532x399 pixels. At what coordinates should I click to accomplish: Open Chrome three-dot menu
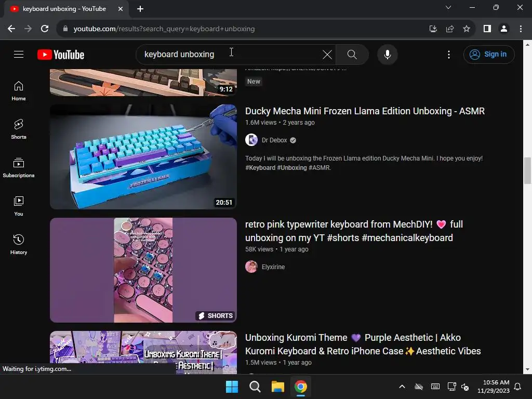(521, 29)
